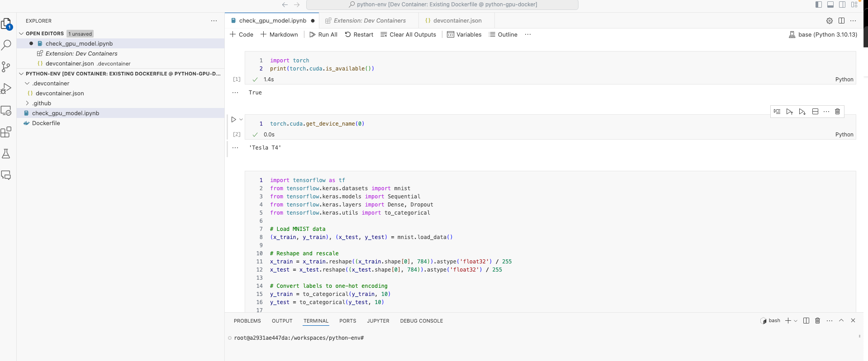Open devcontainer.json under .devcontainer folder
868x361 pixels.
tap(121, 94)
